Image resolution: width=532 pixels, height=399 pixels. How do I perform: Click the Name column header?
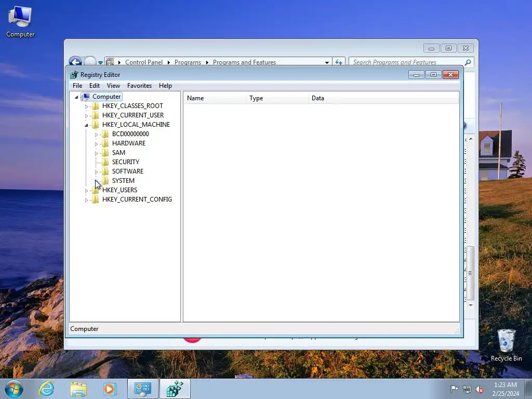click(x=215, y=98)
